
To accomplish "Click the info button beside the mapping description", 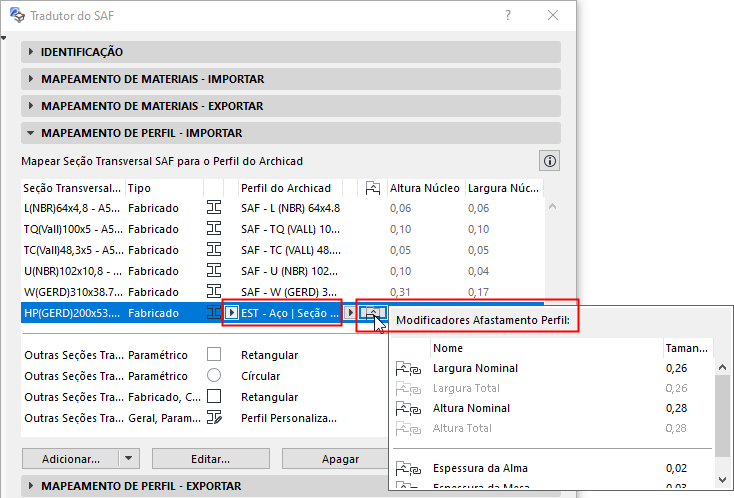I will [x=550, y=161].
